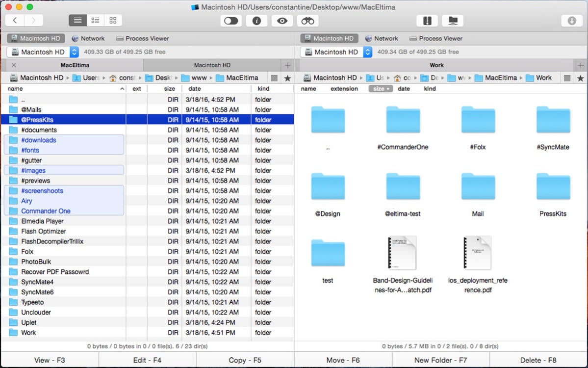Select the Band-Design-Guidelines PDF file
588x368 pixels.
coord(403,253)
